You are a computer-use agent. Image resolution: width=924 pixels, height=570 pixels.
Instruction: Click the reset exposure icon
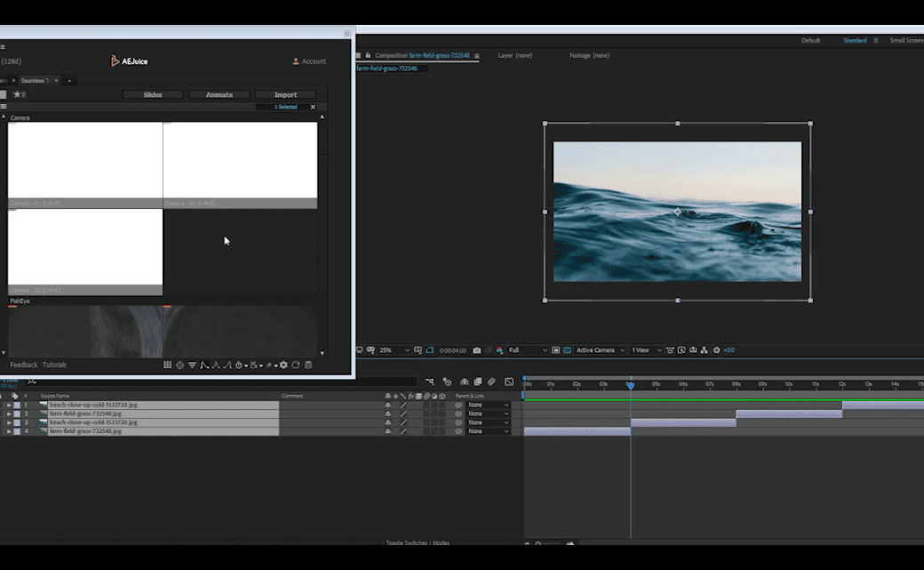coord(717,349)
